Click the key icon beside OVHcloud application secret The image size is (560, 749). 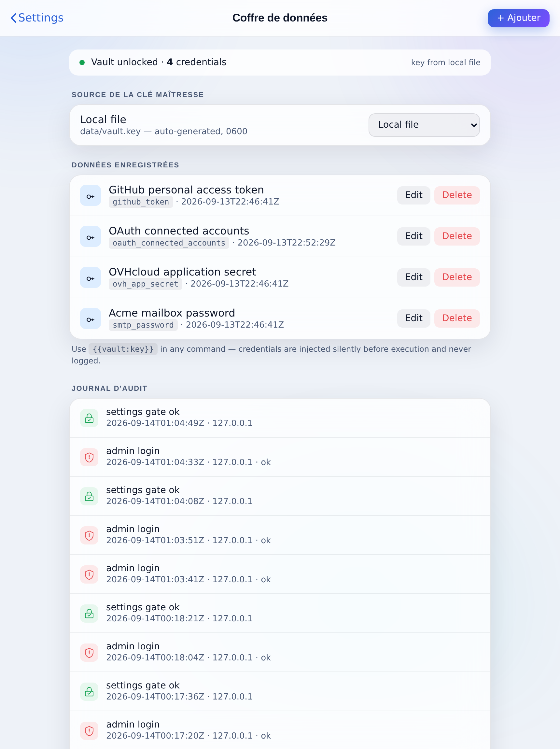[x=91, y=277]
